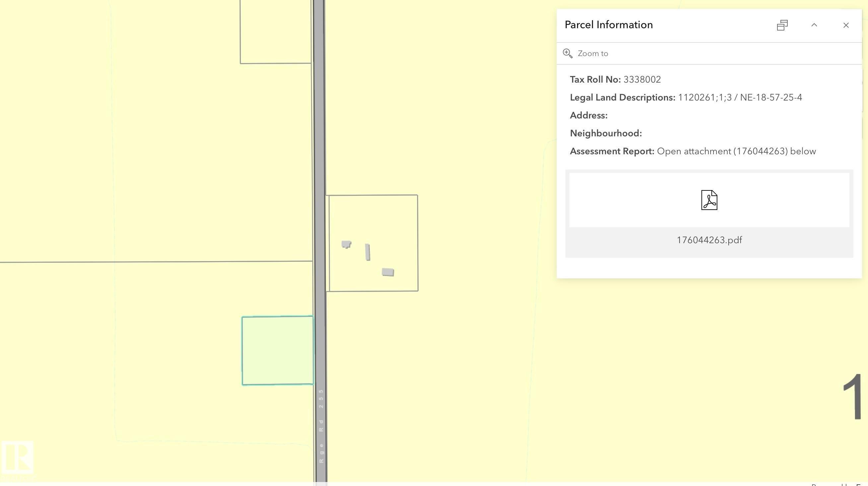Open attachment 176044263.pdf
Image resolution: width=868 pixels, height=486 pixels.
(709, 240)
